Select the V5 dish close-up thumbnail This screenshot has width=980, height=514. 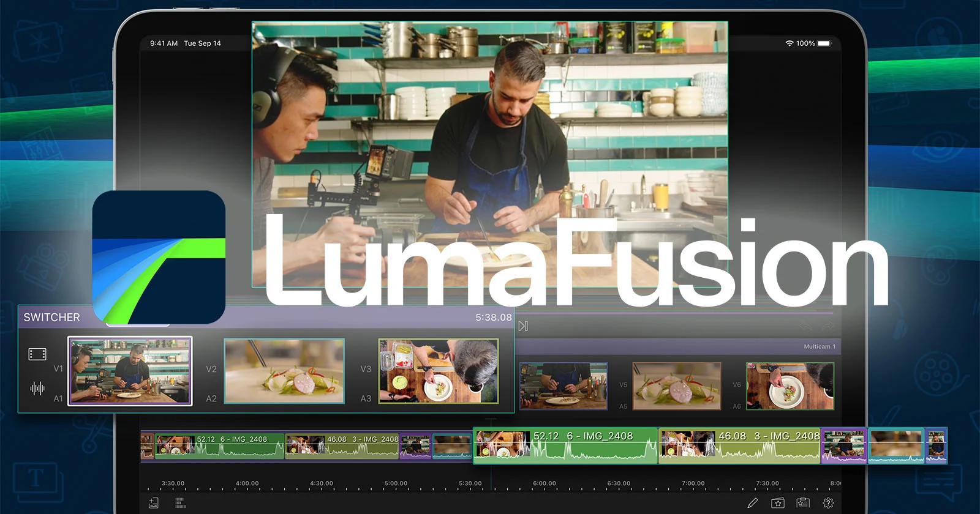click(677, 386)
